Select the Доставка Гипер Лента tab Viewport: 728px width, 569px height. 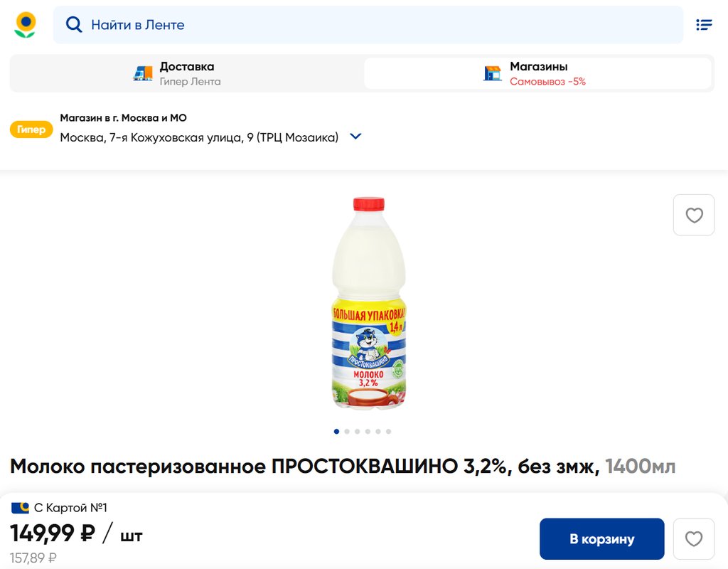tap(187, 73)
